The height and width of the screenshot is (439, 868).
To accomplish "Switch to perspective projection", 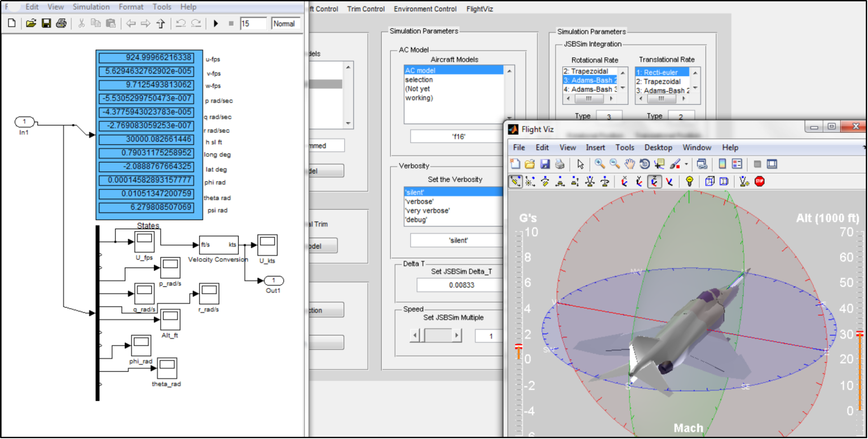I will (x=724, y=181).
